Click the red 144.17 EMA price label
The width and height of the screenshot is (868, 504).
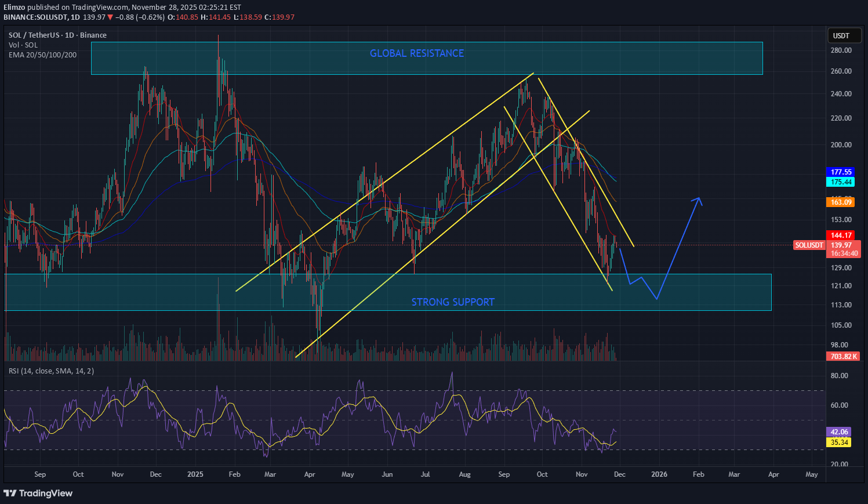point(841,235)
